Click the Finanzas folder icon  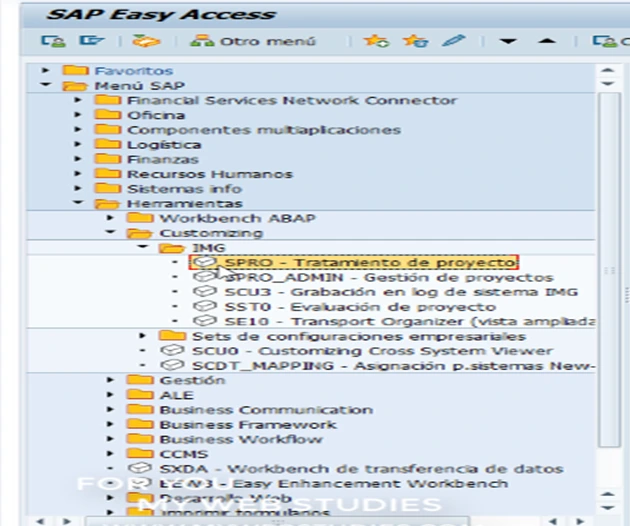107,158
